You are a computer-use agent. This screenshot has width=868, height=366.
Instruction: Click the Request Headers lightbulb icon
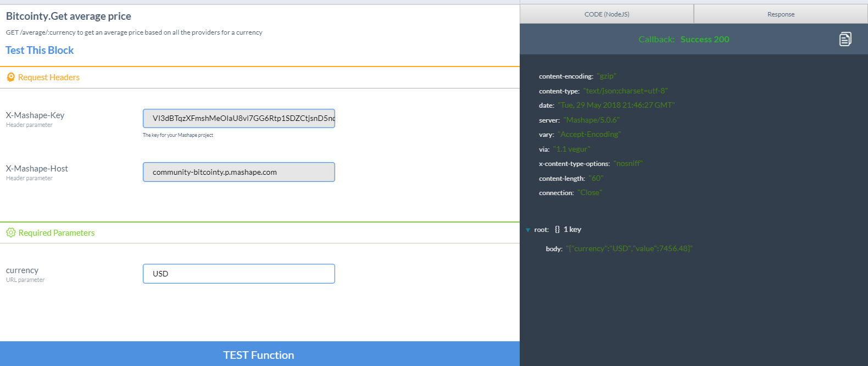10,77
